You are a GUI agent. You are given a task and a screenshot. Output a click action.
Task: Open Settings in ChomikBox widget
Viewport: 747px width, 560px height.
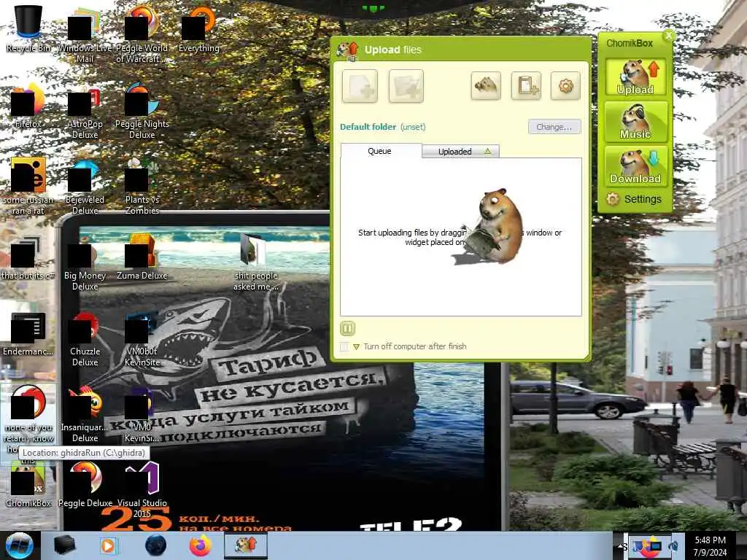pos(634,199)
